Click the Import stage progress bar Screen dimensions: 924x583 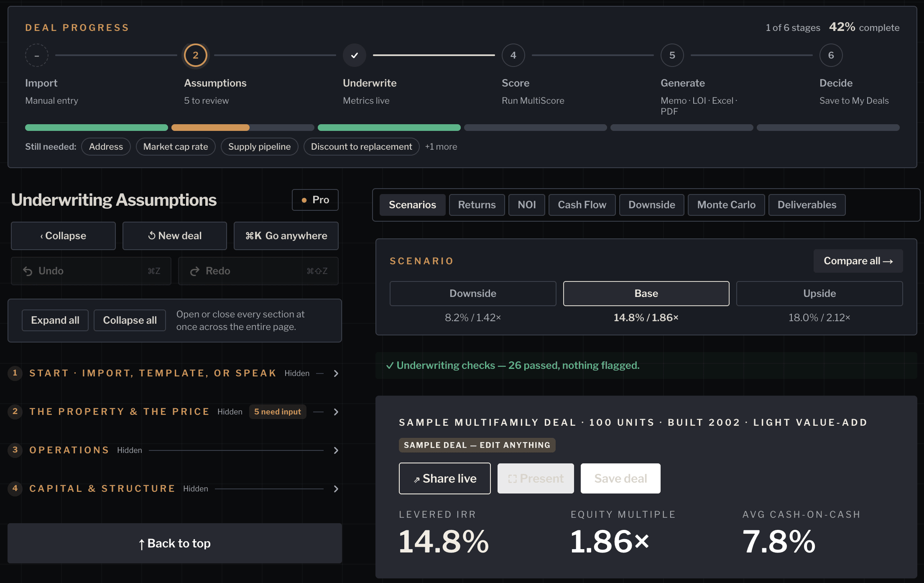tap(97, 128)
